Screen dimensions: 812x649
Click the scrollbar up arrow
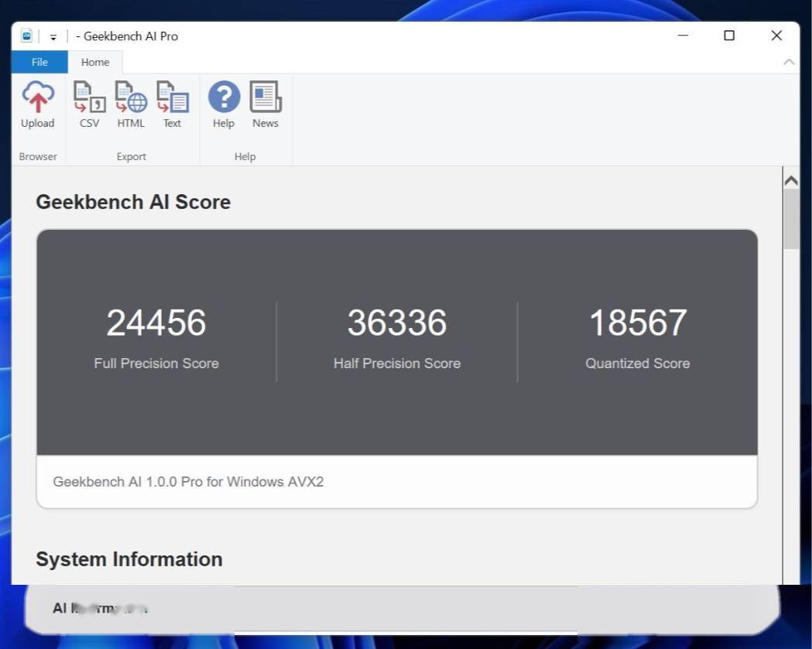(791, 181)
